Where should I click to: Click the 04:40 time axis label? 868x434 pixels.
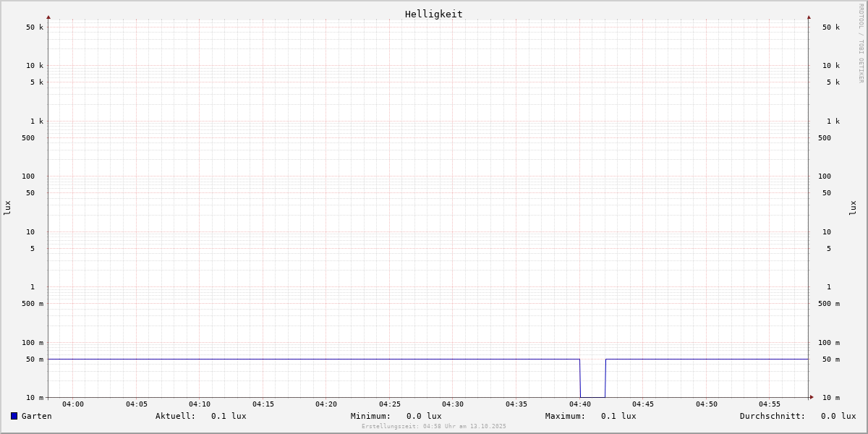pos(579,404)
